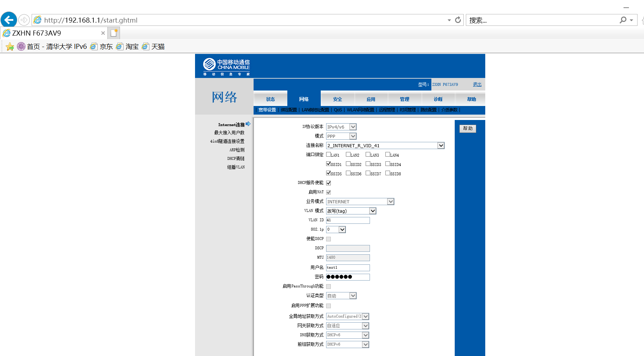The height and width of the screenshot is (356, 644).
Task: Close the ZXHN F673AV9 browser tab
Action: point(103,33)
